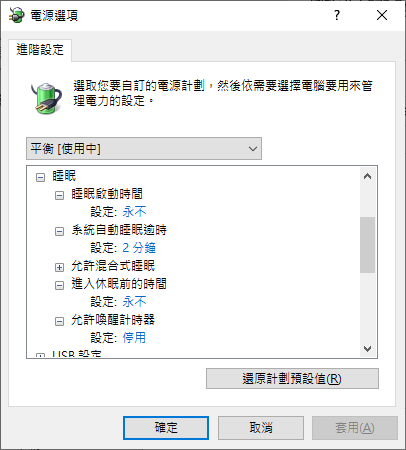
Task: Click the scrollbar down arrow
Action: (x=367, y=349)
